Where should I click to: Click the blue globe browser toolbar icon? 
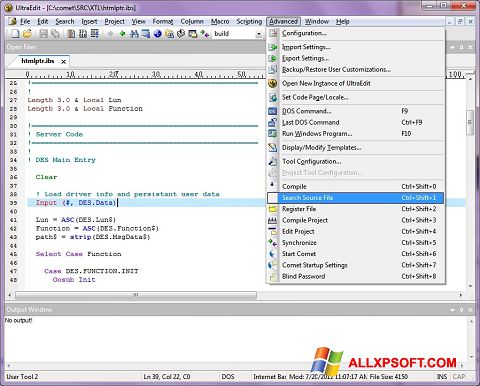tap(157, 33)
